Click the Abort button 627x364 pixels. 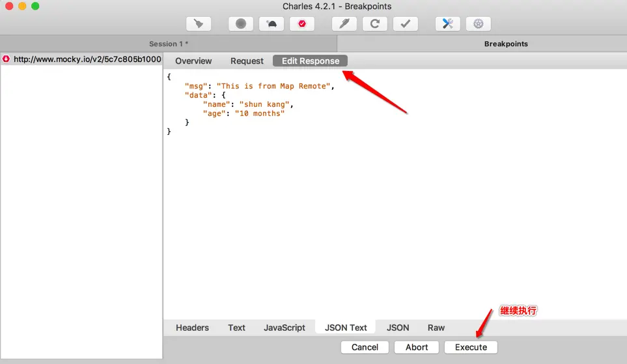(x=417, y=347)
